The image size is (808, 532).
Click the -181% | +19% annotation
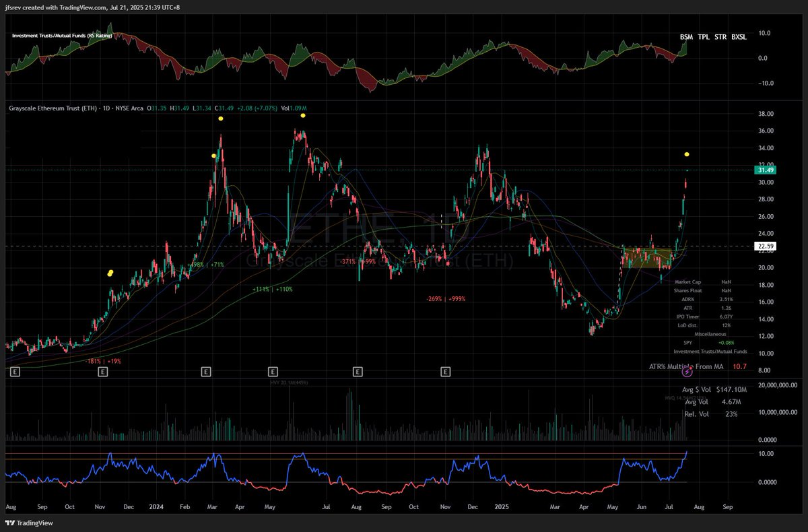click(102, 362)
